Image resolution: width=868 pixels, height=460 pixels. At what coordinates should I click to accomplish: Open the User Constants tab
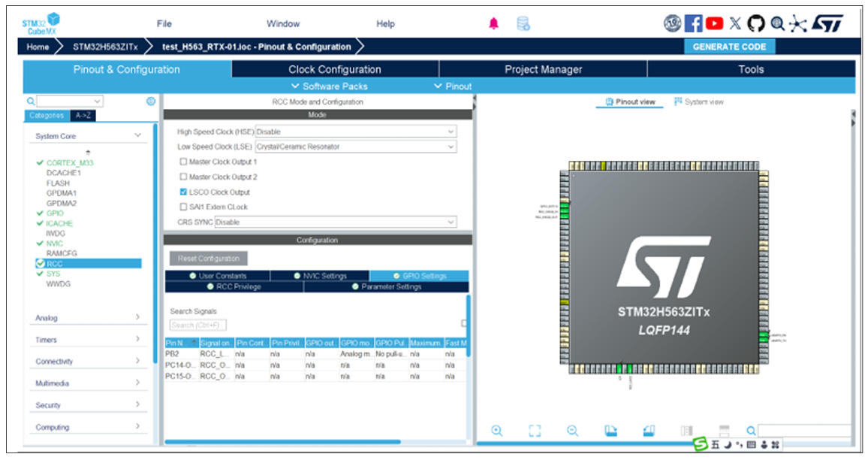tap(218, 275)
